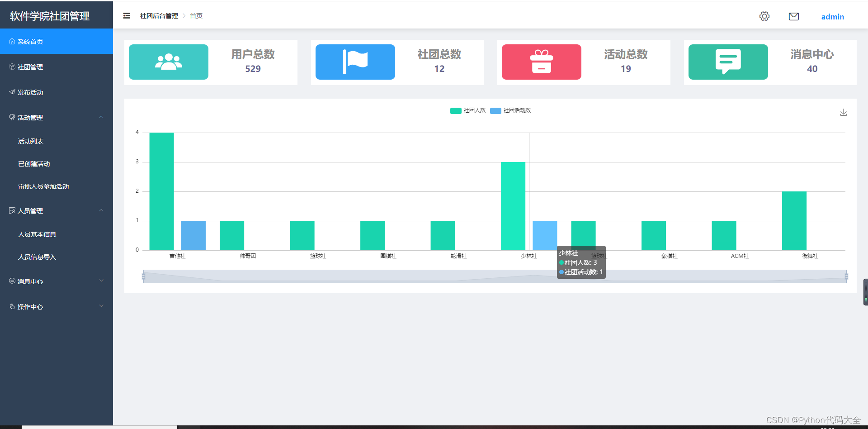Viewport: 868px width, 429px height.
Task: Expand 消息中心 submenu chevron
Action: (x=101, y=281)
